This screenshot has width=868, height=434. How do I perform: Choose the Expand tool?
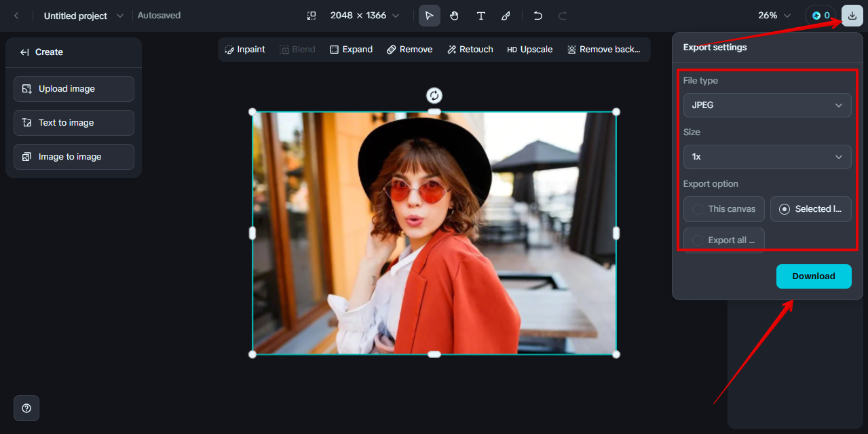[x=351, y=50]
